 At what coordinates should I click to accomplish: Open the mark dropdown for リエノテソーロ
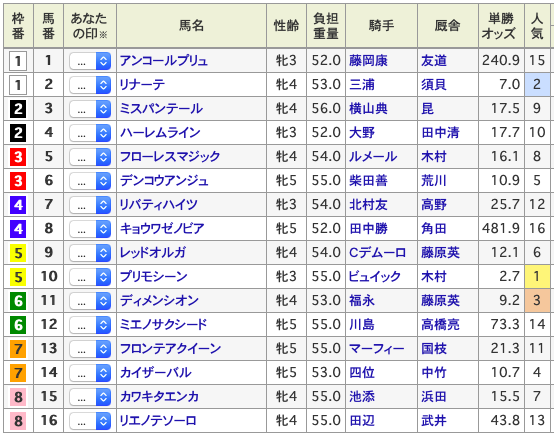tap(90, 421)
